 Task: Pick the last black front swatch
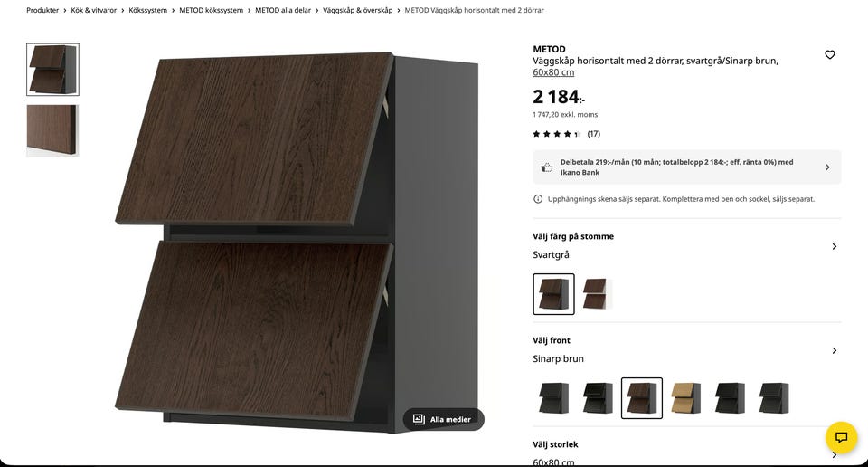point(774,398)
